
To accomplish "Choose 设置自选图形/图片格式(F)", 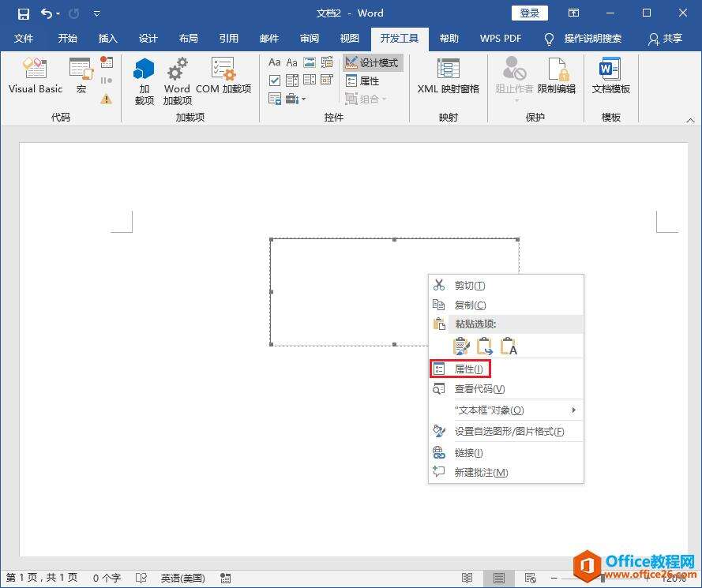I will tap(506, 432).
